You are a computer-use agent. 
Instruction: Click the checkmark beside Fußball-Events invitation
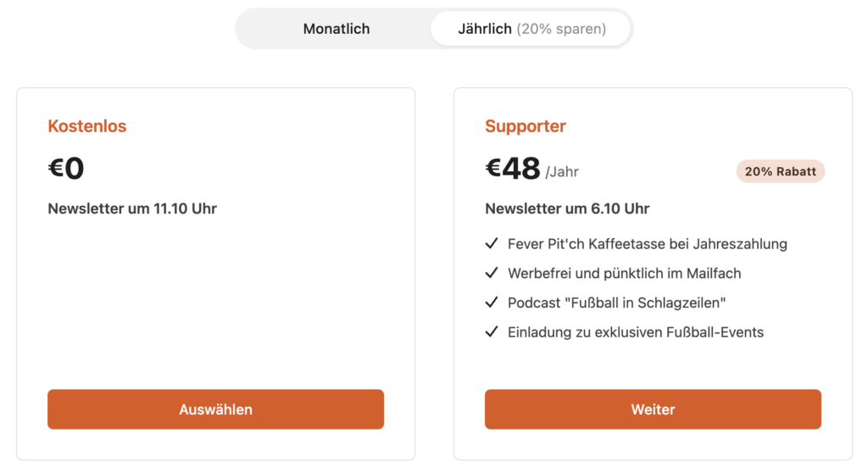(491, 332)
